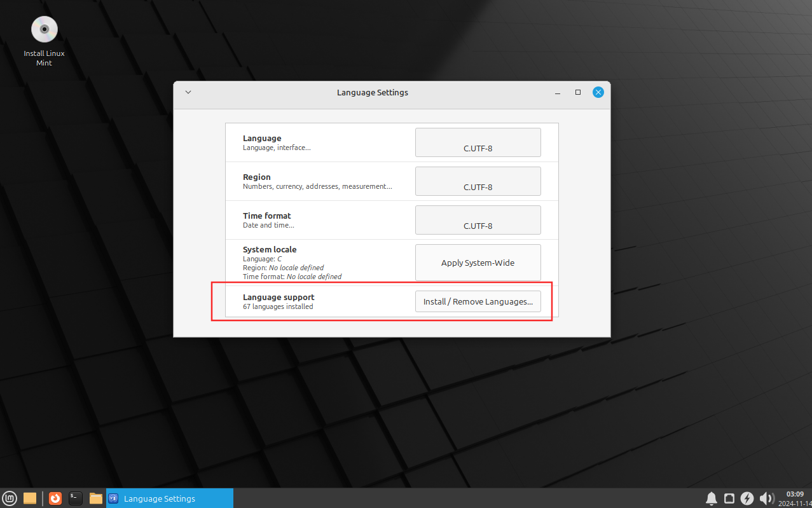This screenshot has width=812, height=508.
Task: Click the "Date and time..." description
Action: point(268,225)
